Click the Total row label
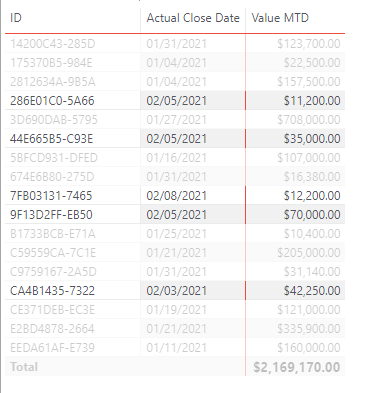 (x=24, y=367)
